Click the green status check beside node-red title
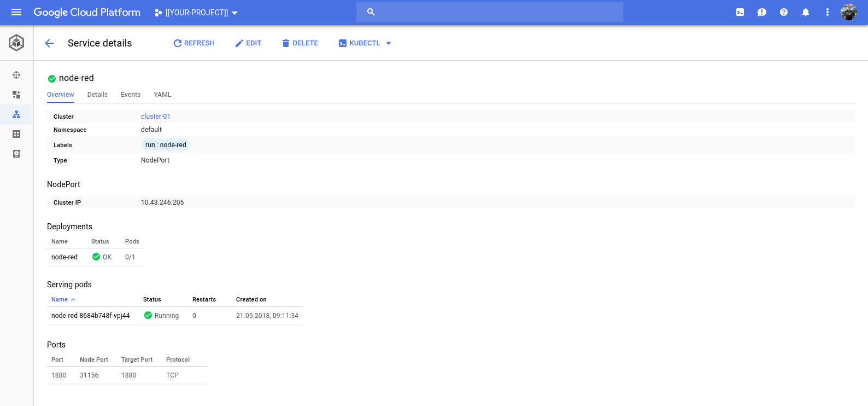This screenshot has height=406, width=868. [52, 78]
